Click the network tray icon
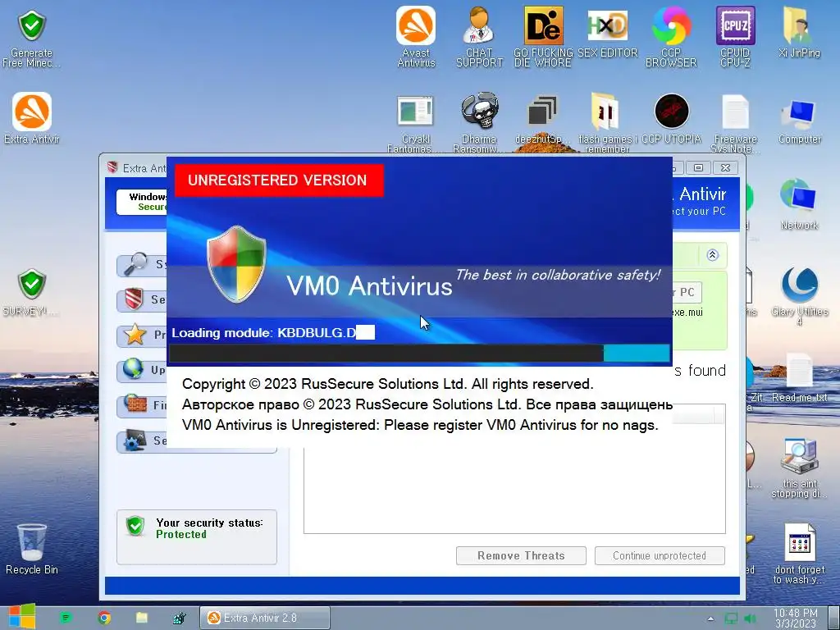 pyautogui.click(x=731, y=619)
